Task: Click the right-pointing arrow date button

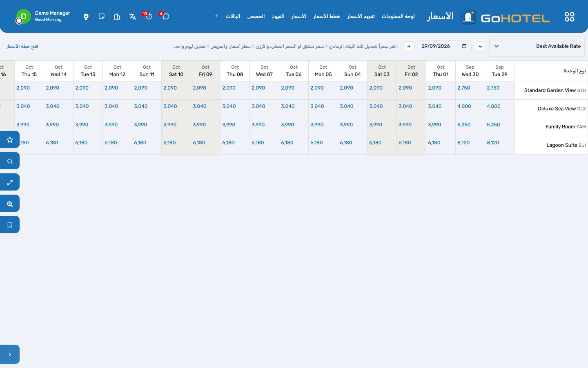Action: 409,46
